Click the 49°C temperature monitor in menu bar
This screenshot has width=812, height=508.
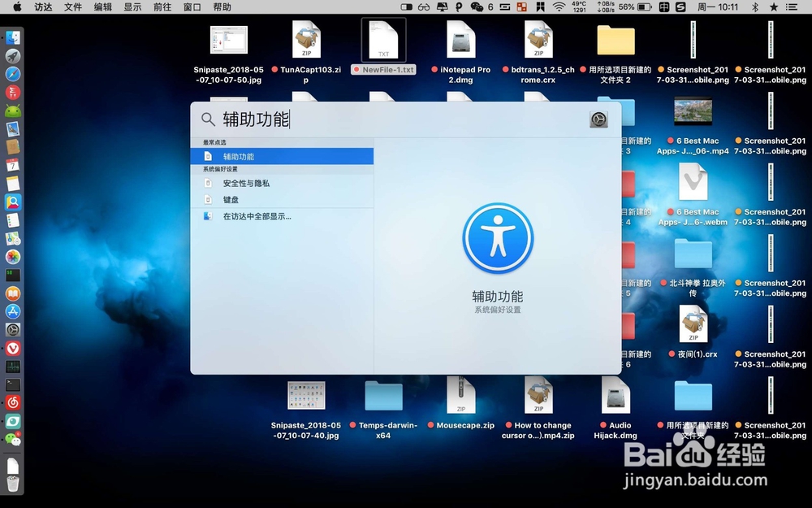pyautogui.click(x=578, y=7)
